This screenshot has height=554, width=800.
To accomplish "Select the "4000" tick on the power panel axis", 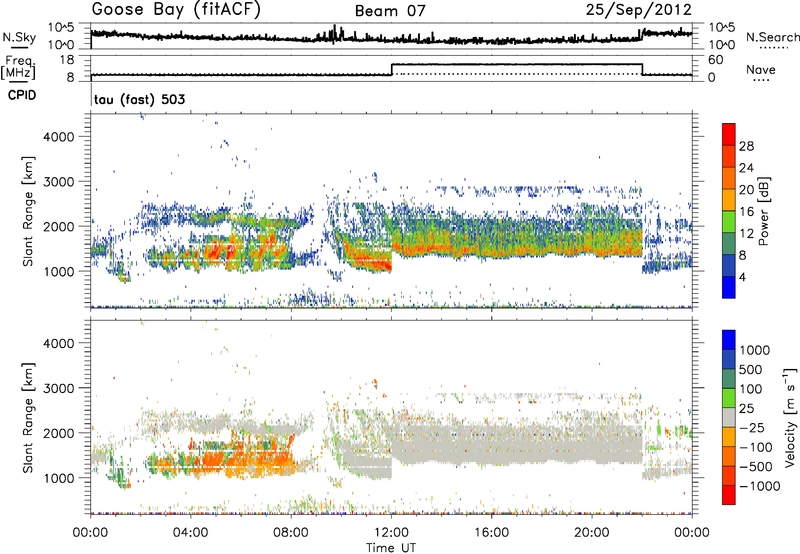I will coord(58,137).
